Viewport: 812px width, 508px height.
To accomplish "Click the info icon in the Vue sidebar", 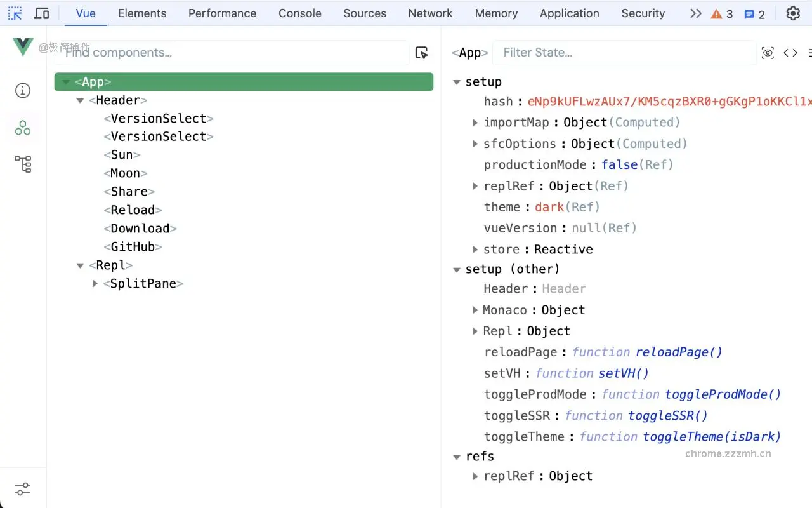I will [23, 90].
